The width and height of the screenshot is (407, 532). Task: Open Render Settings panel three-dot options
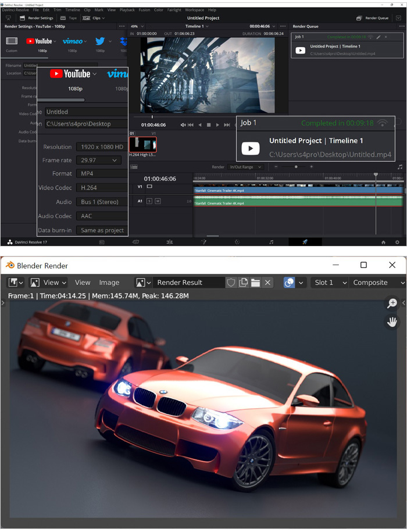tap(122, 26)
